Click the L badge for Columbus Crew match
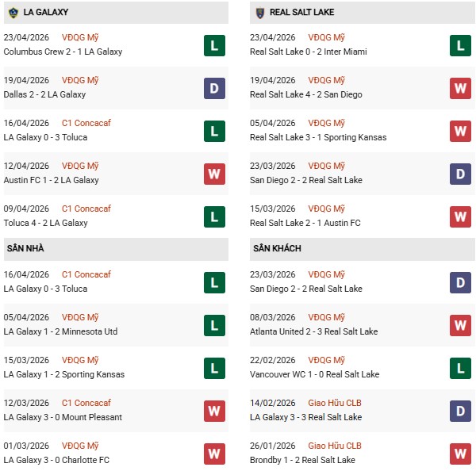Image resolution: width=476 pixels, height=471 pixels. [214, 45]
